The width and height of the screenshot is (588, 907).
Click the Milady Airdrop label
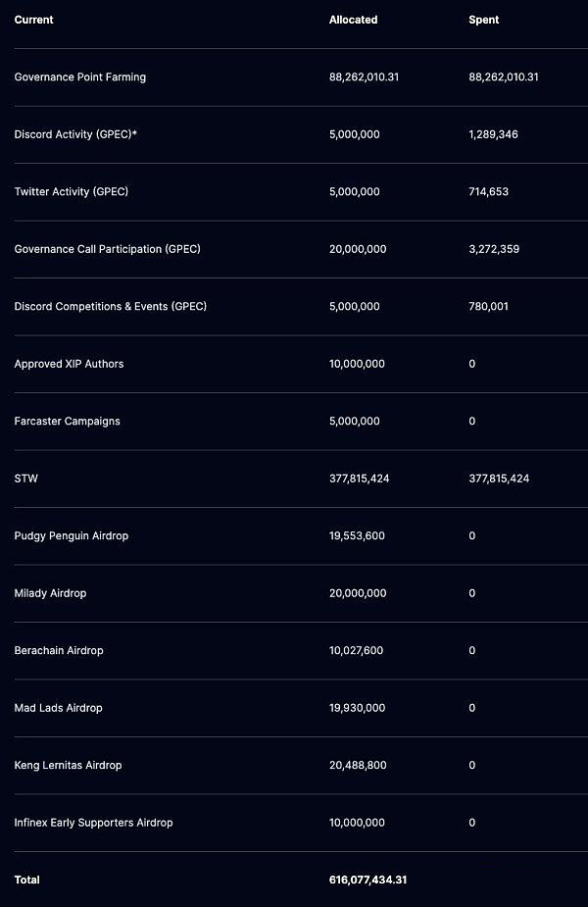click(x=50, y=593)
